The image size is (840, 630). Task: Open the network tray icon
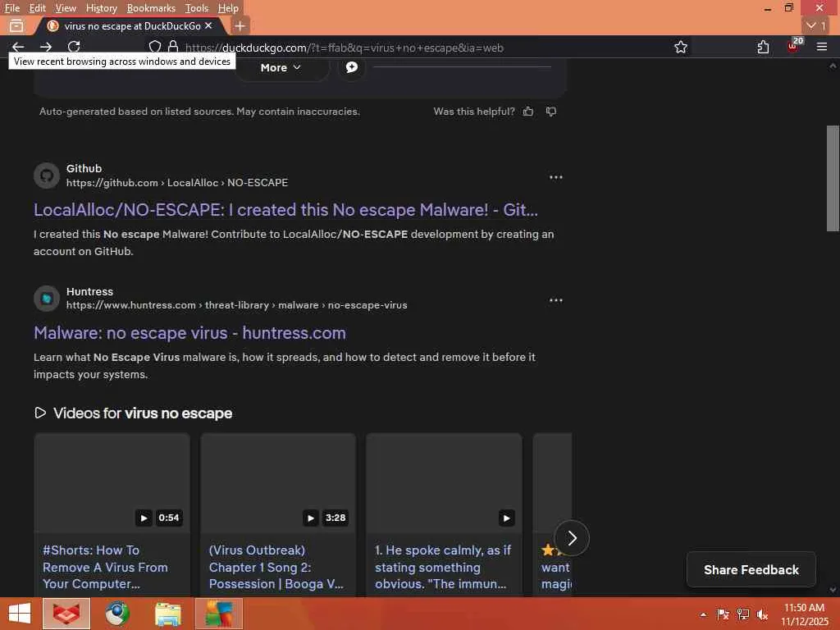tap(743, 614)
